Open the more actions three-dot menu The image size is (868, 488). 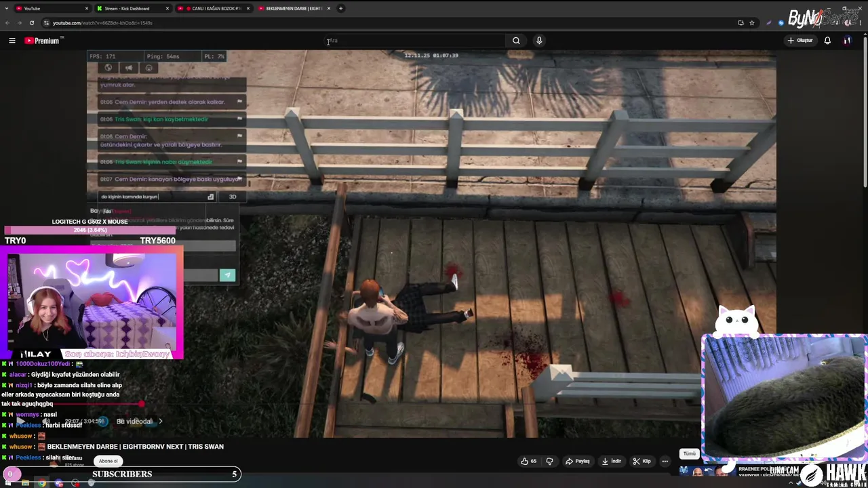coord(665,461)
